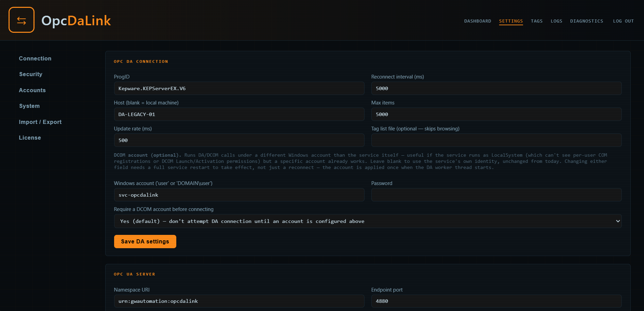Select Connection in the settings sidebar

pos(35,58)
